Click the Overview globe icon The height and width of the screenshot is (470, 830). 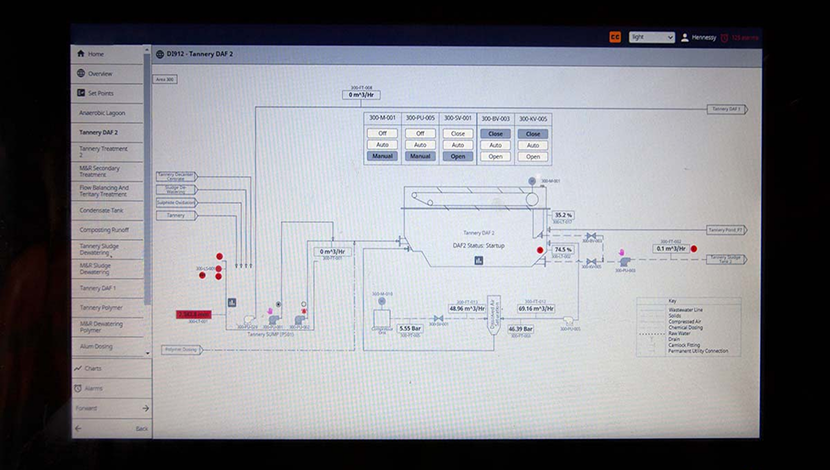click(x=80, y=73)
